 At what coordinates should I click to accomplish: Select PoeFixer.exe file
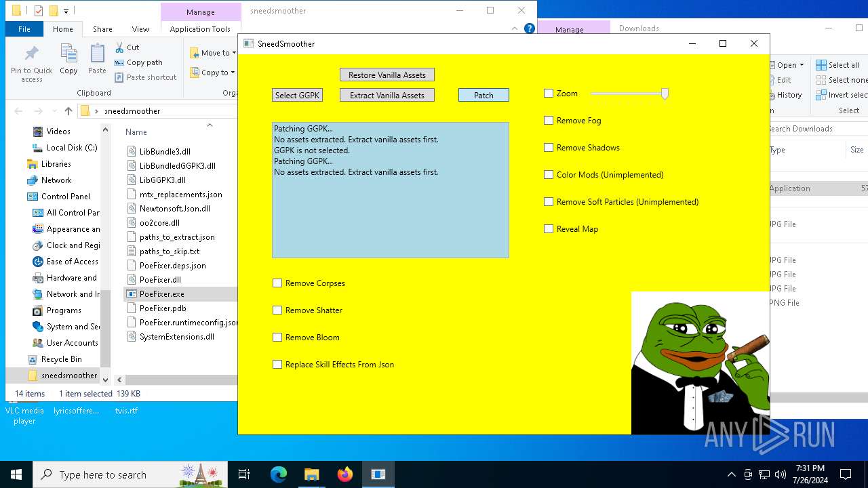click(x=161, y=294)
